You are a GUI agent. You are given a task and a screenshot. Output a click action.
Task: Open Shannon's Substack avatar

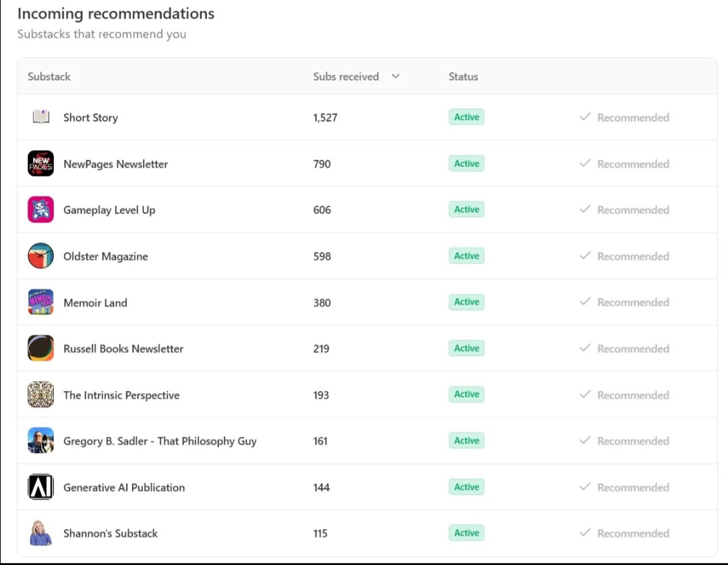coord(41,533)
